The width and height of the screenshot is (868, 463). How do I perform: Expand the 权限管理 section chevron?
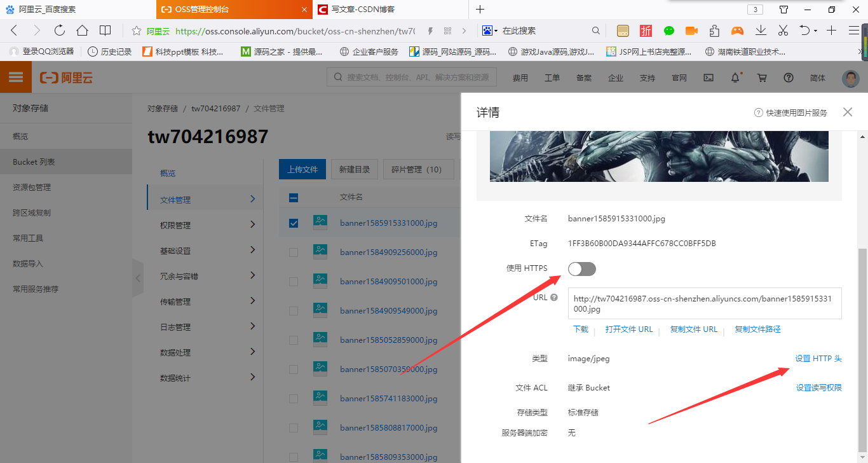click(x=252, y=225)
